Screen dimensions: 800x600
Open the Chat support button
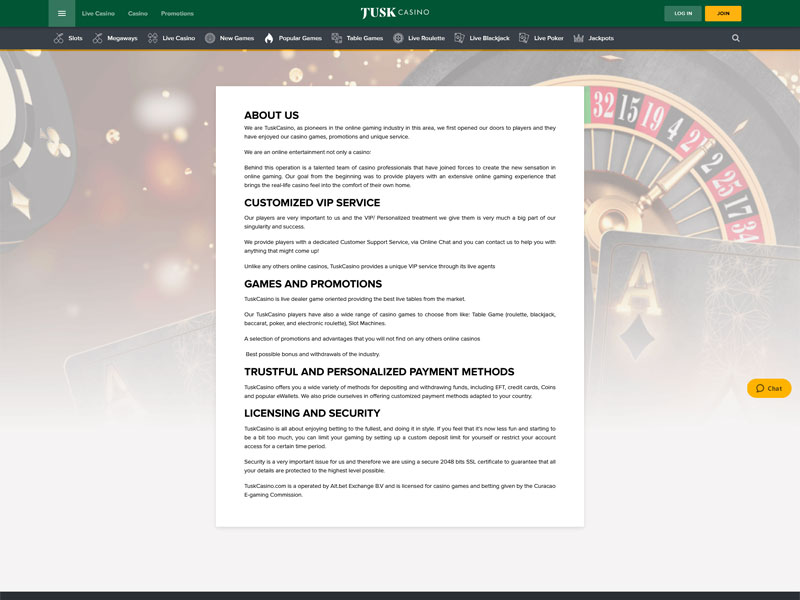[769, 388]
